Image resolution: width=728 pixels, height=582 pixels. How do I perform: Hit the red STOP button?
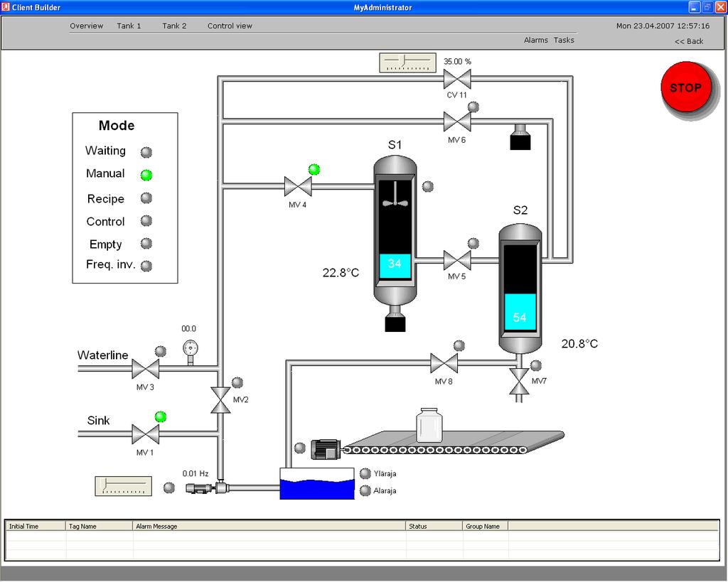(686, 87)
